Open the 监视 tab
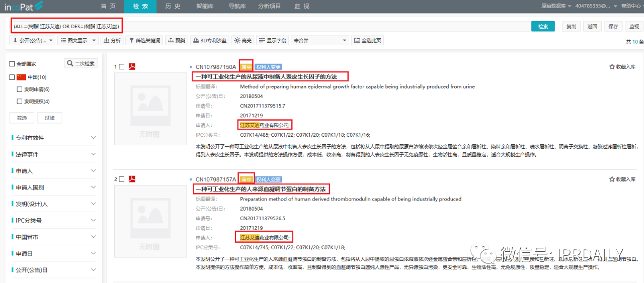 pos(302,7)
